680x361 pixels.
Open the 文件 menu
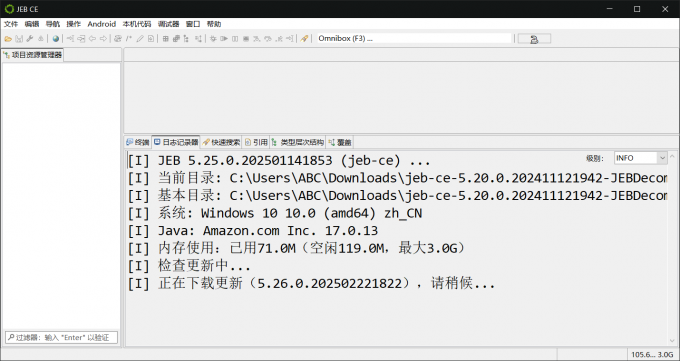tap(11, 24)
